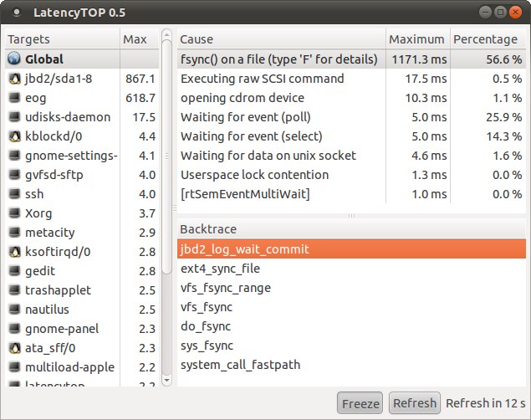Select the Global target globe icon

(14, 59)
